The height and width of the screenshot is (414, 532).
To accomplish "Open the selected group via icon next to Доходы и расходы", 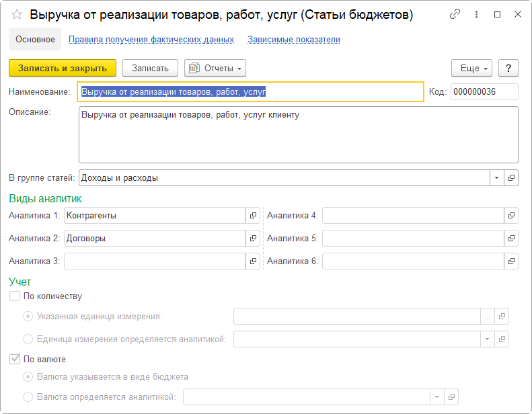I will click(512, 178).
